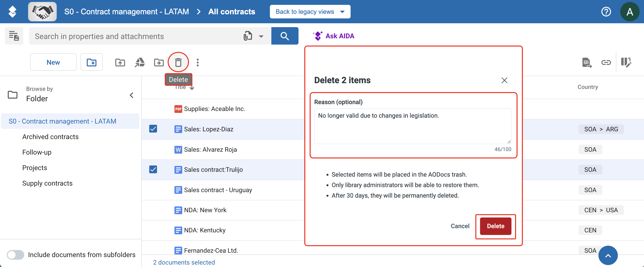
Task: Click the upload file icon
Action: (120, 62)
